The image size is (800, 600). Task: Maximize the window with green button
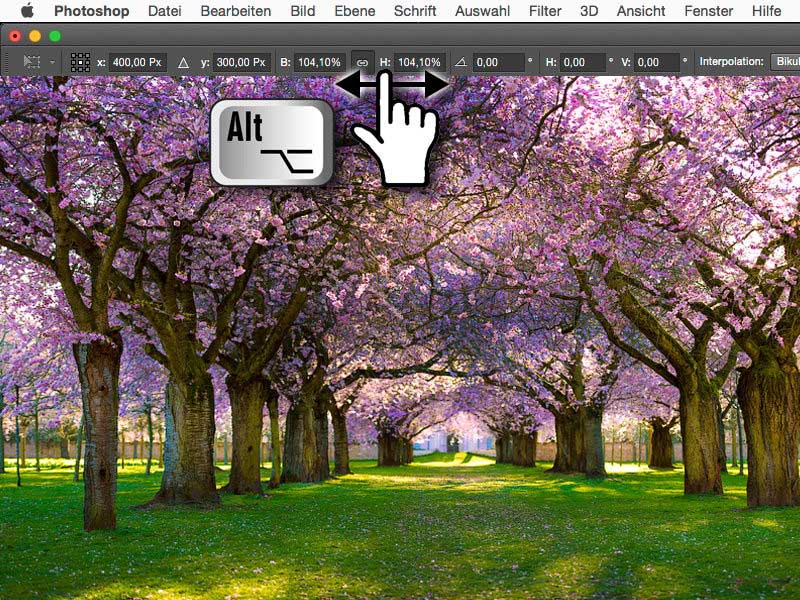pos(55,36)
